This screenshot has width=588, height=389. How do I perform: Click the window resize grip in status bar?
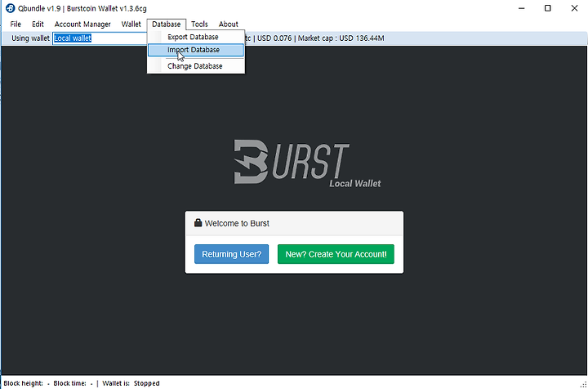click(x=583, y=384)
